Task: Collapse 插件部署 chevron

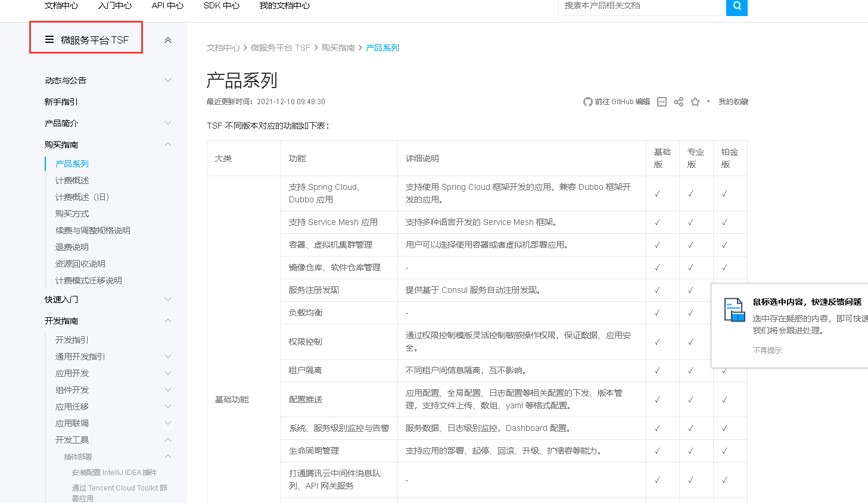Action: pos(168,457)
